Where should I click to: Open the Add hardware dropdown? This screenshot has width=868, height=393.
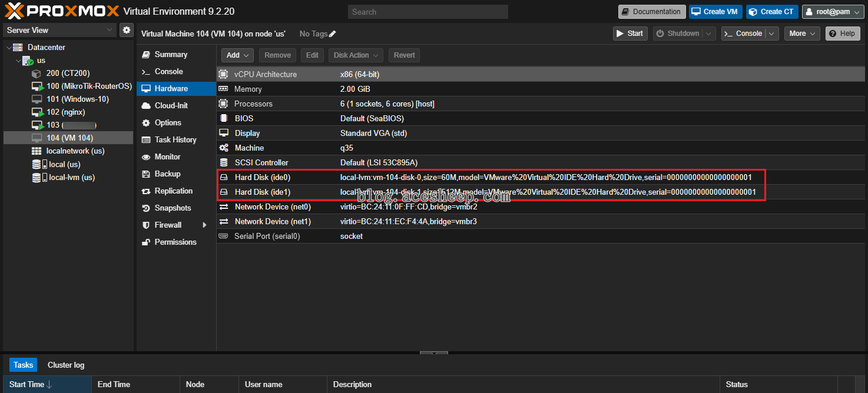pos(237,55)
